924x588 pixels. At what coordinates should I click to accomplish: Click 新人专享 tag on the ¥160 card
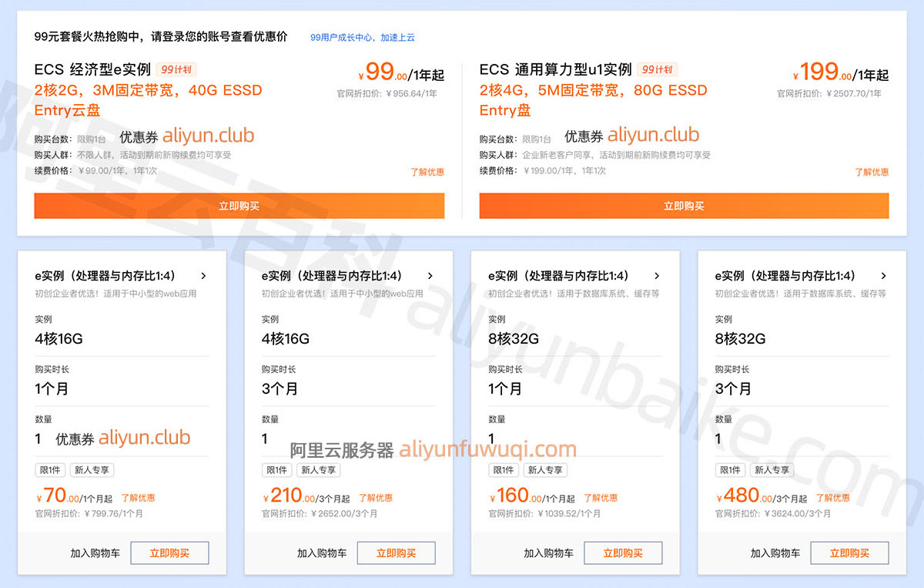pyautogui.click(x=545, y=470)
